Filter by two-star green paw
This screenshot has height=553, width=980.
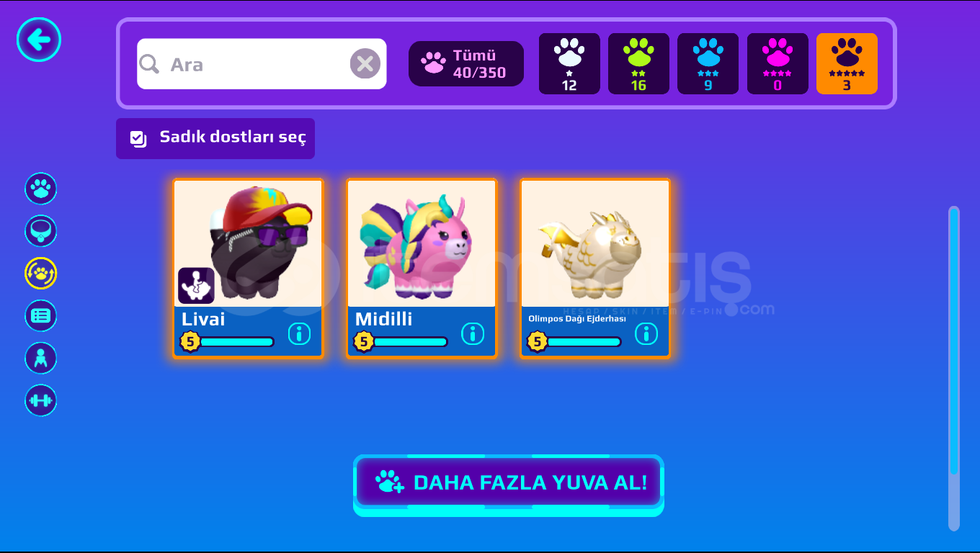coord(638,63)
